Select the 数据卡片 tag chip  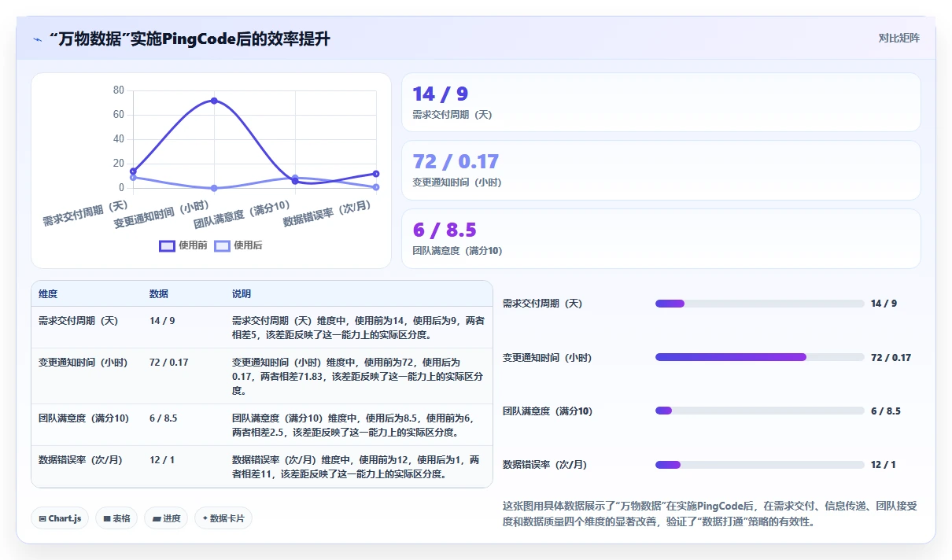coord(223,518)
